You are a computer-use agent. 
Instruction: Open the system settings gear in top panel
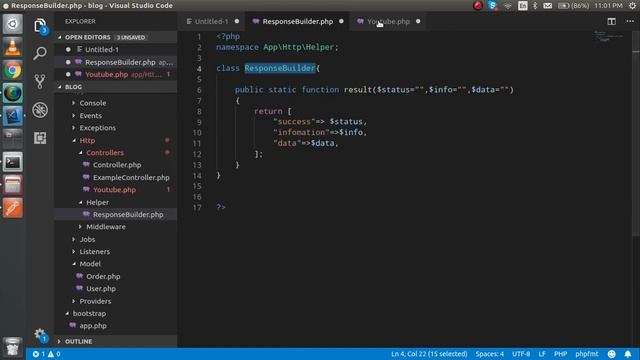coord(632,5)
